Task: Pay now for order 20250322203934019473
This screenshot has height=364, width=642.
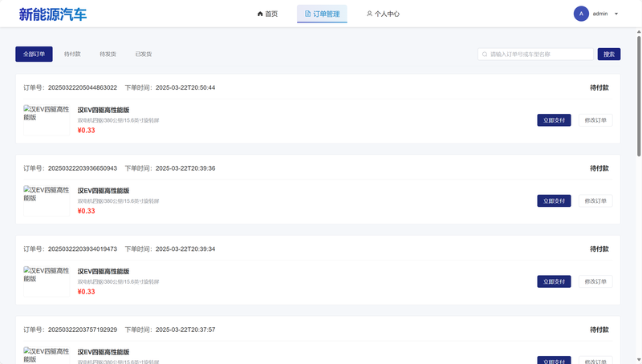Action: pyautogui.click(x=554, y=281)
